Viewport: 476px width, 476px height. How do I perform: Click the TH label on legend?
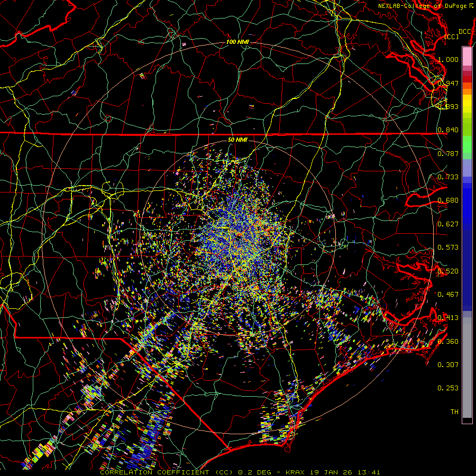454,412
